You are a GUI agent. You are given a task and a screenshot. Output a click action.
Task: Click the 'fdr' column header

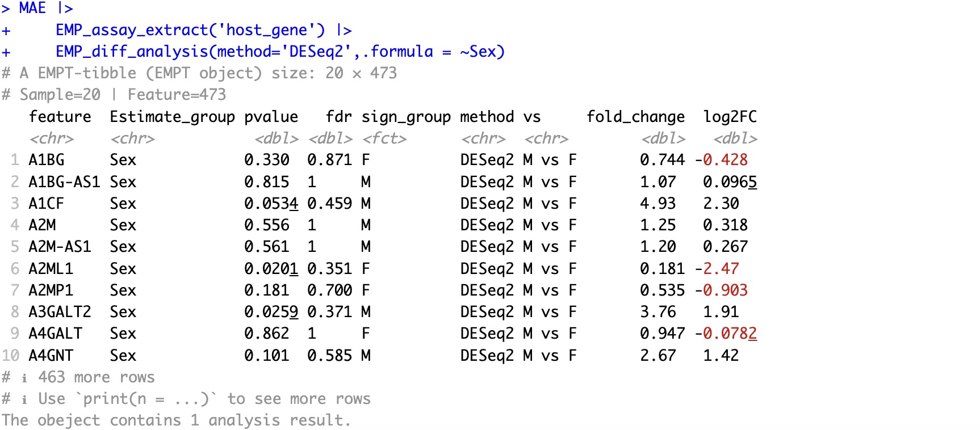[338, 117]
